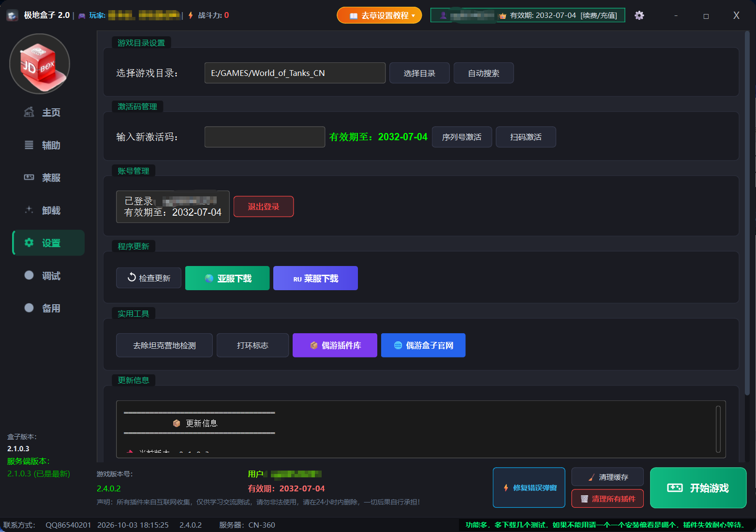Click the home icon beside 主页
Viewport: 756px width, 532px height.
point(29,112)
